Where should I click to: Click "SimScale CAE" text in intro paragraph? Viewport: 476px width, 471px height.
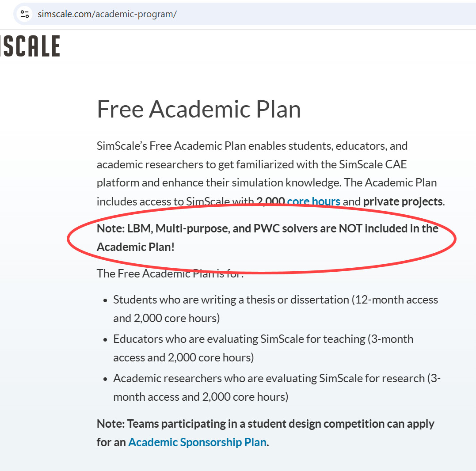tap(373, 164)
